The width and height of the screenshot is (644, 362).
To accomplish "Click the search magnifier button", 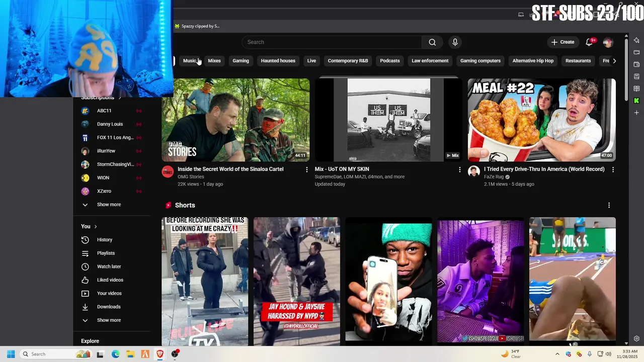I will tap(432, 42).
